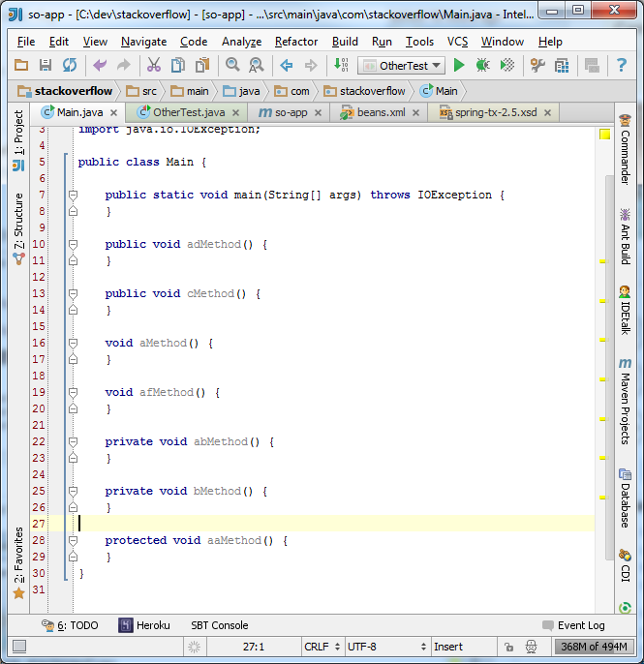Open the Structure side panel
The height and width of the screenshot is (664, 644).
coord(18,228)
